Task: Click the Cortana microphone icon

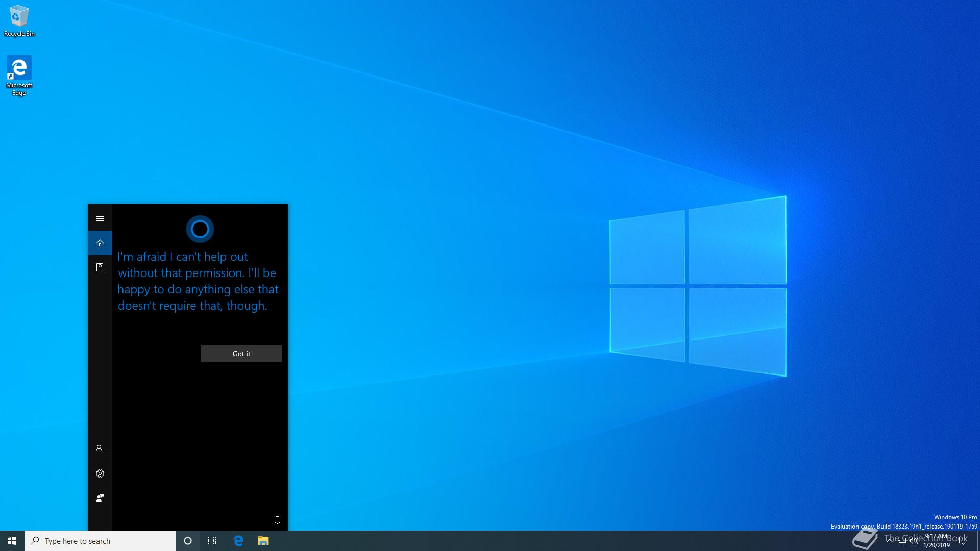Action: [x=277, y=520]
